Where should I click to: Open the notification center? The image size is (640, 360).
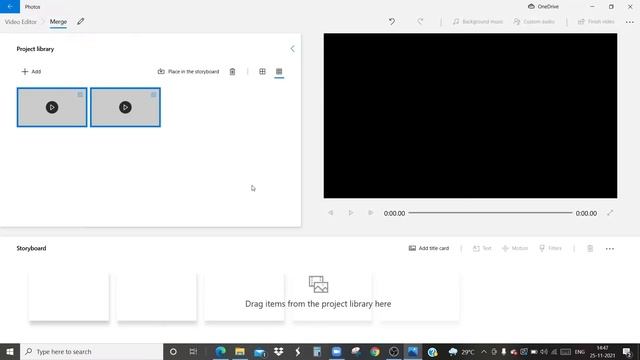(x=627, y=351)
